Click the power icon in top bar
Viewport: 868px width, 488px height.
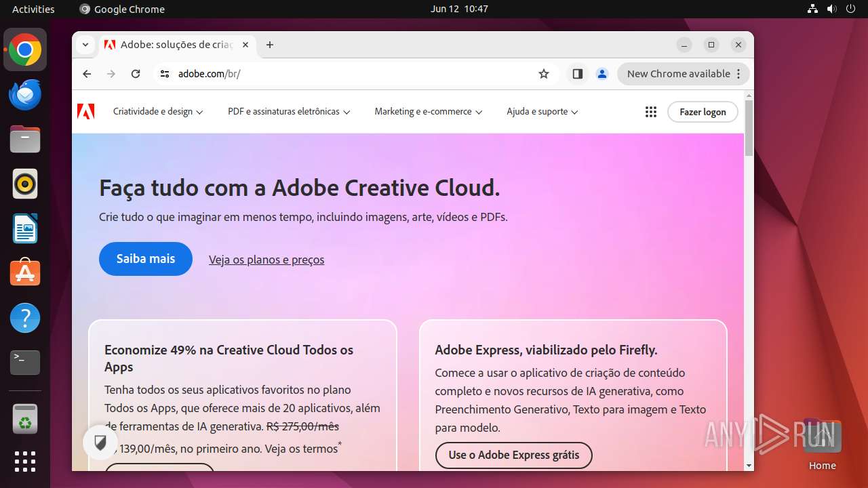[850, 9]
